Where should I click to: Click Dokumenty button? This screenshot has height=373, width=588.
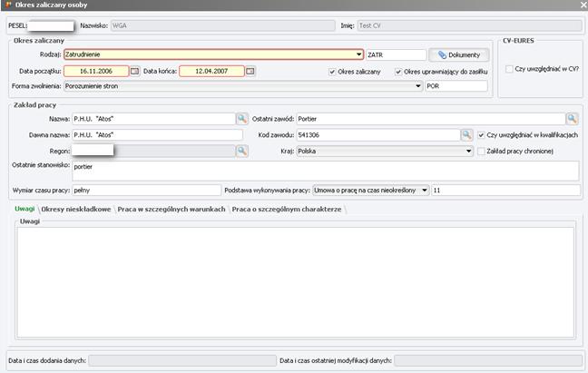[x=459, y=54]
